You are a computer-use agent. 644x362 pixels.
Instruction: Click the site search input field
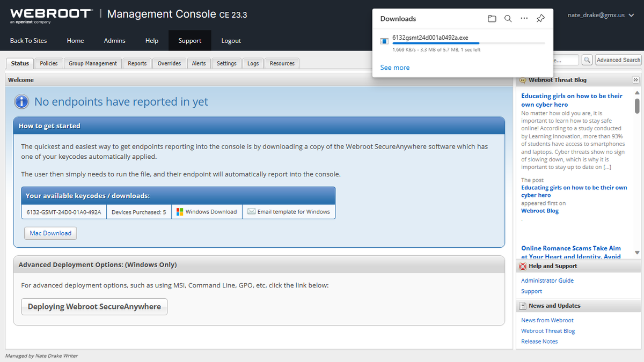coord(566,60)
